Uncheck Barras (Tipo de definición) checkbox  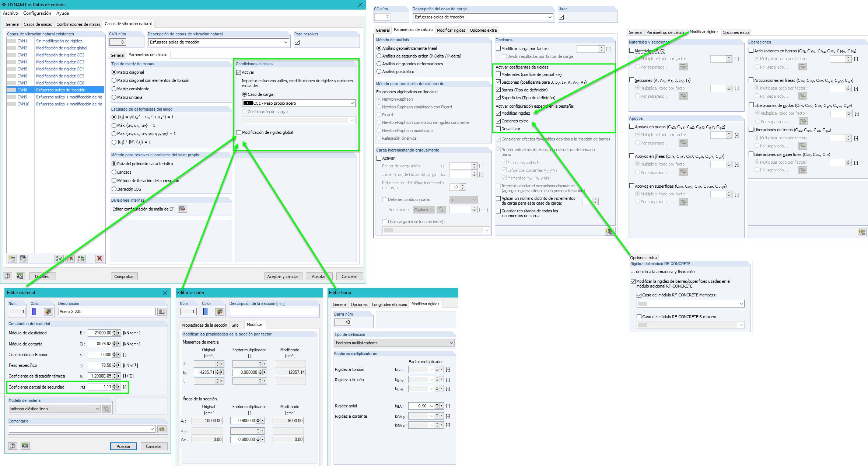[x=498, y=90]
